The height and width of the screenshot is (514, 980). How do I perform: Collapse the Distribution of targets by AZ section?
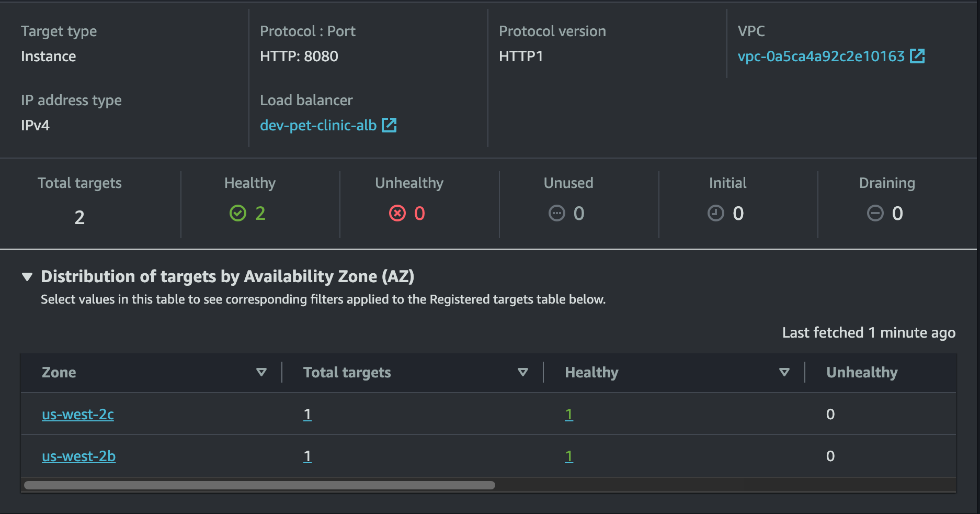point(27,276)
